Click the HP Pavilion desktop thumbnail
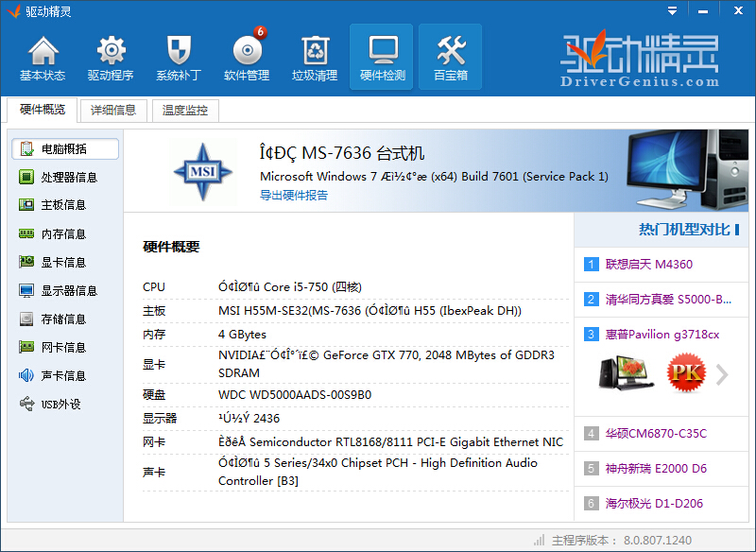756x552 pixels. pos(626,372)
